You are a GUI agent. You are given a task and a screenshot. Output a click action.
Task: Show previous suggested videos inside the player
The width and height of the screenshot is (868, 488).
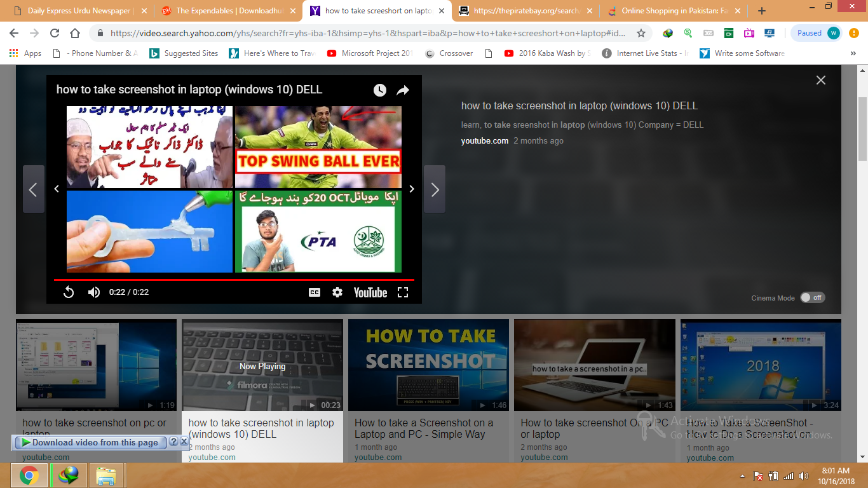pyautogui.click(x=57, y=189)
